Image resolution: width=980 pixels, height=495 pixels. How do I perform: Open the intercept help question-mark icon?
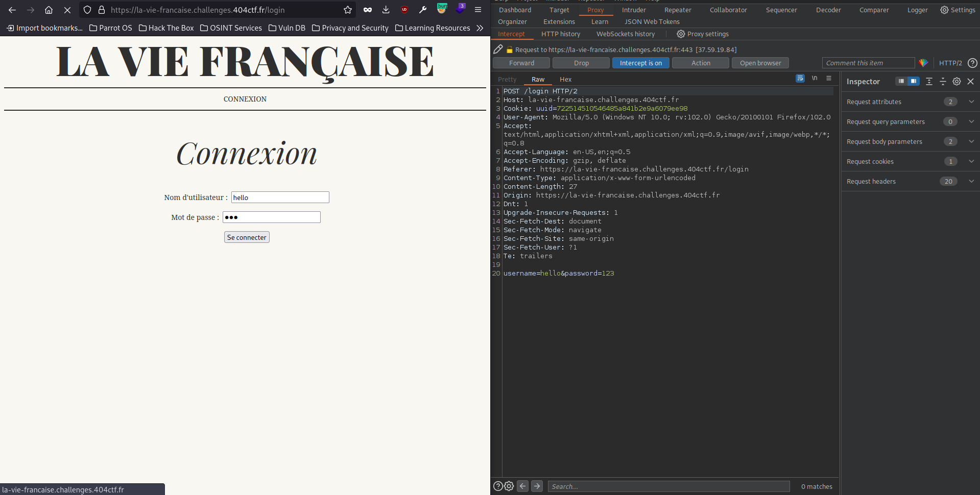click(x=972, y=63)
